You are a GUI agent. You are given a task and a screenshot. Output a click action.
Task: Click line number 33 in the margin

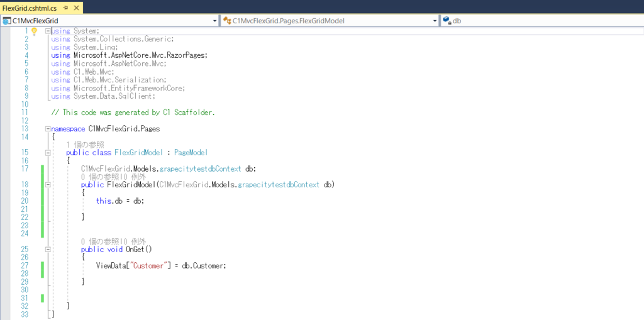click(x=25, y=314)
